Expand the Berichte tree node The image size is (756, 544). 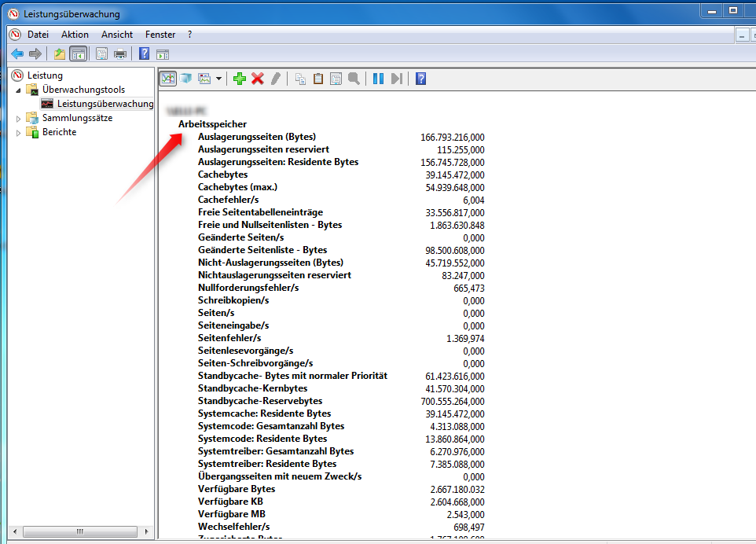tap(18, 131)
